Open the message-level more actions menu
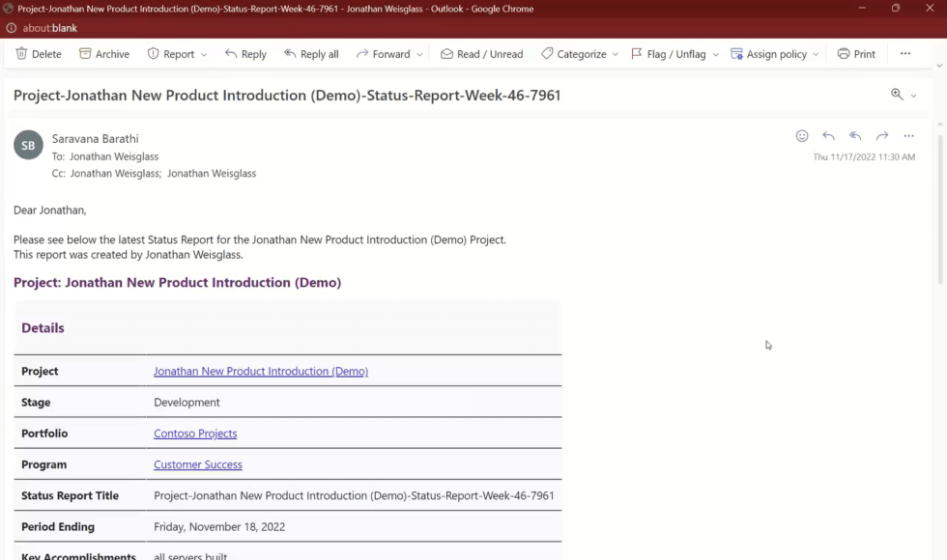 [908, 136]
